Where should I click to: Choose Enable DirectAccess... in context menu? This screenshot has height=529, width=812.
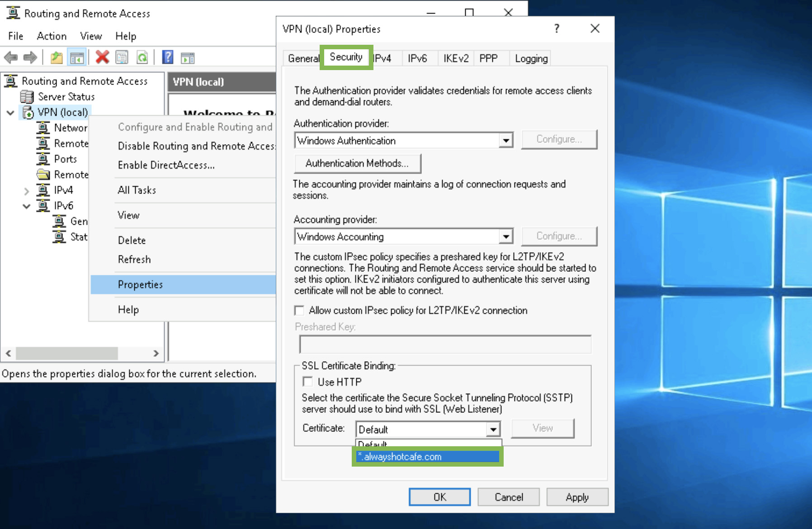pos(183,165)
